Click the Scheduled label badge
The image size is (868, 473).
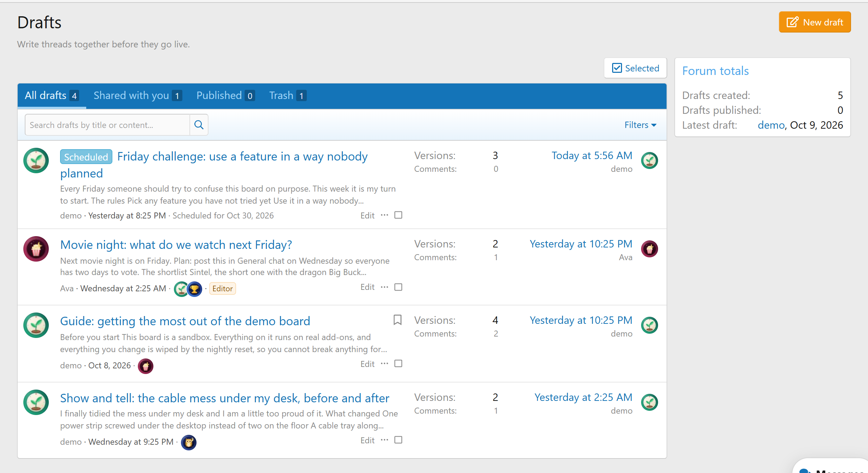click(x=86, y=157)
